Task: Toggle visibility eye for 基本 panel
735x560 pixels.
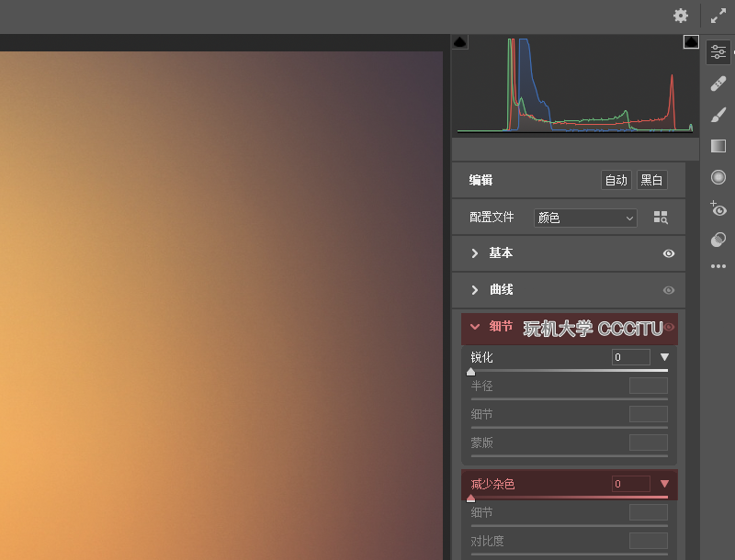Action: [669, 253]
